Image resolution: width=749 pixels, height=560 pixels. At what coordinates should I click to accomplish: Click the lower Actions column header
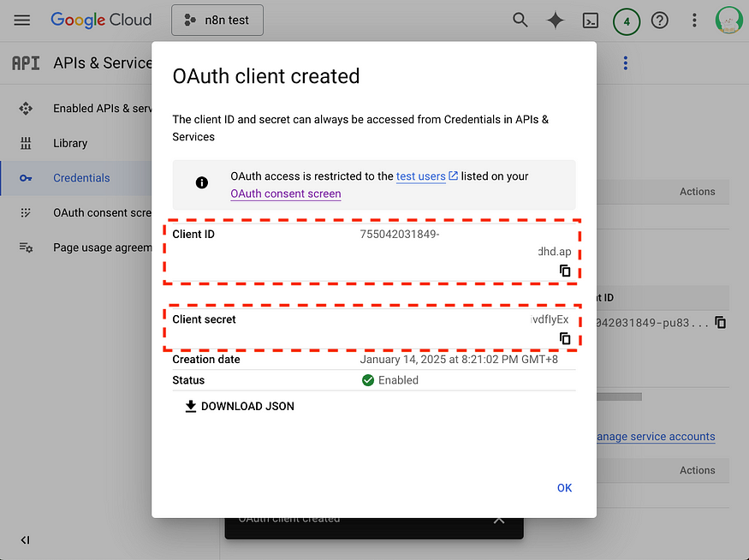tap(698, 470)
